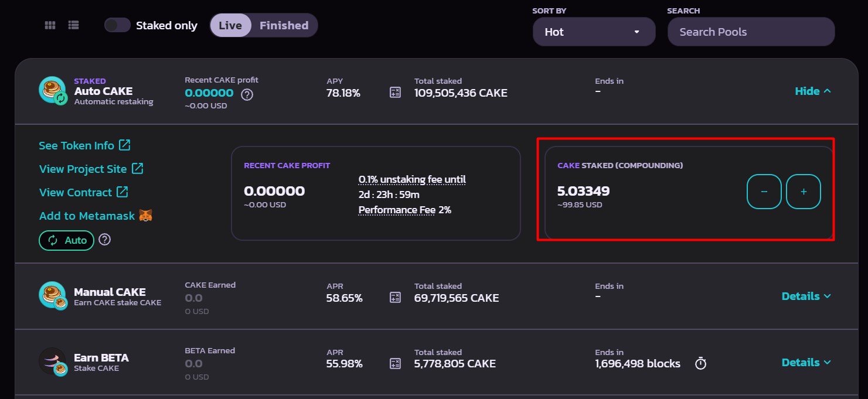Open ROI calculator icon in Earn BETA row
The image size is (868, 399).
pos(396,363)
